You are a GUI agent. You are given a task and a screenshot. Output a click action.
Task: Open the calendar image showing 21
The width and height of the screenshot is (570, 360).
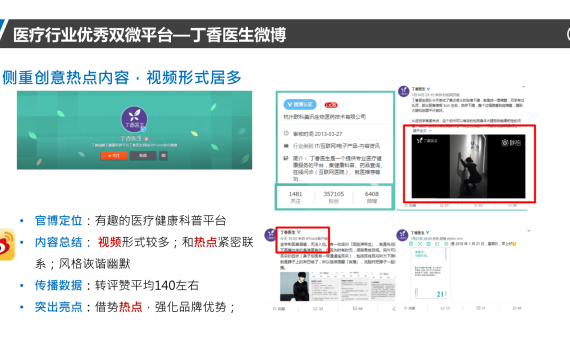[430, 273]
